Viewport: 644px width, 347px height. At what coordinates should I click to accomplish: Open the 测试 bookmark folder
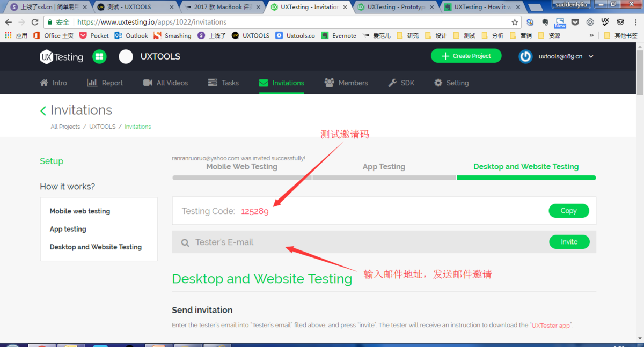point(464,35)
